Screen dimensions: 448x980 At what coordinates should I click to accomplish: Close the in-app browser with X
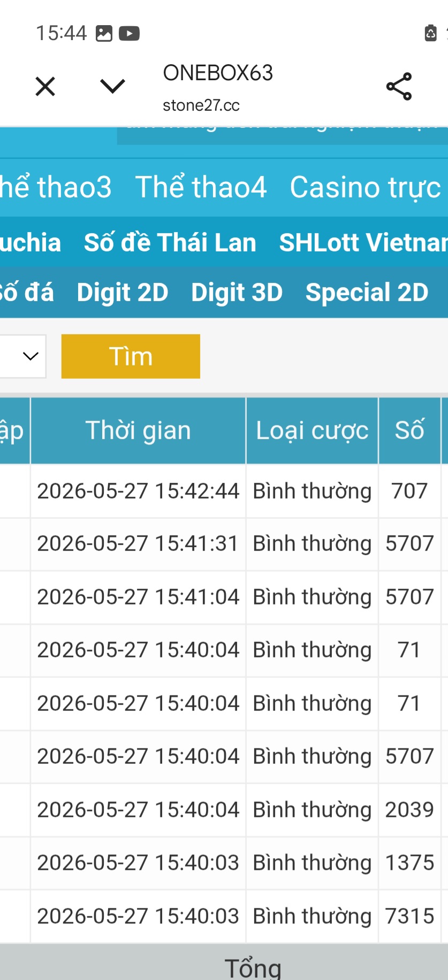click(45, 86)
